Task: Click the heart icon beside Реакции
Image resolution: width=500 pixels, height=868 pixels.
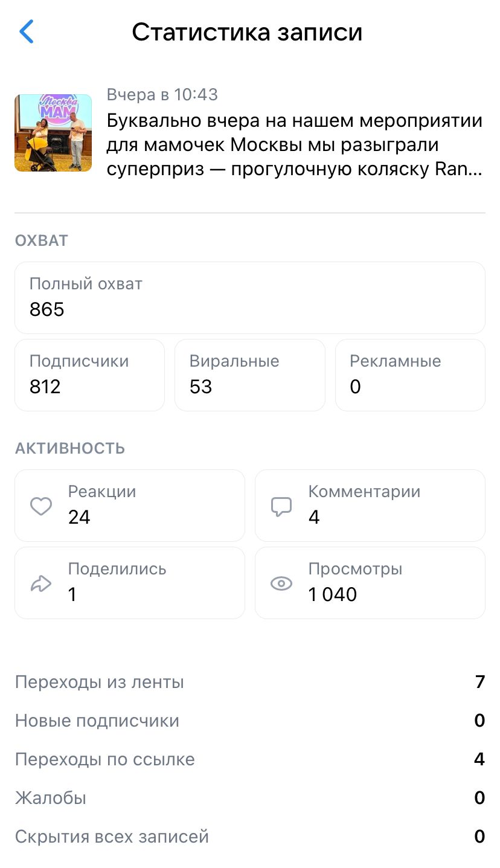Action: [x=41, y=506]
